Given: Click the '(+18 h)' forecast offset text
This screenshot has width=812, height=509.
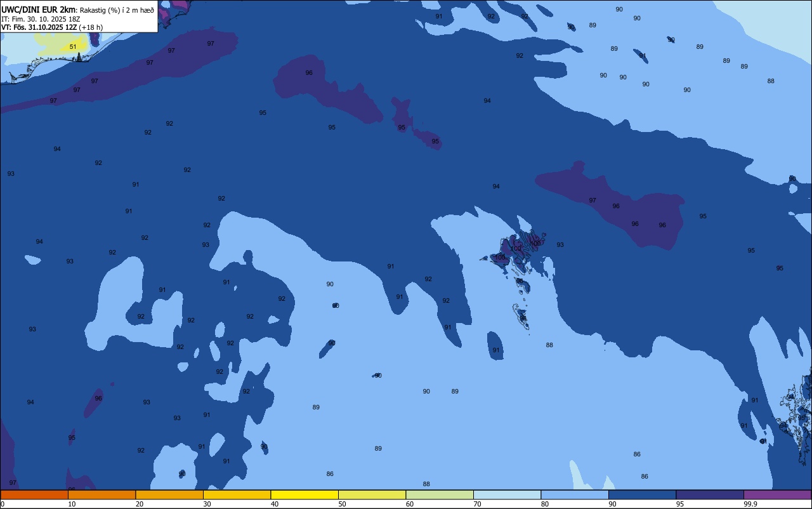Looking at the screenshot, I should pyautogui.click(x=91, y=27).
